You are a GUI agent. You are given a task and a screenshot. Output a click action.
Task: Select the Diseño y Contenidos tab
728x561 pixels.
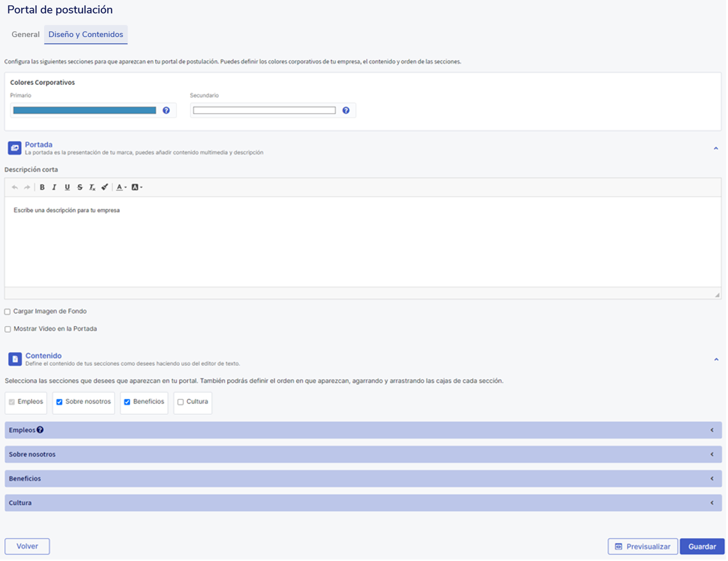(85, 34)
